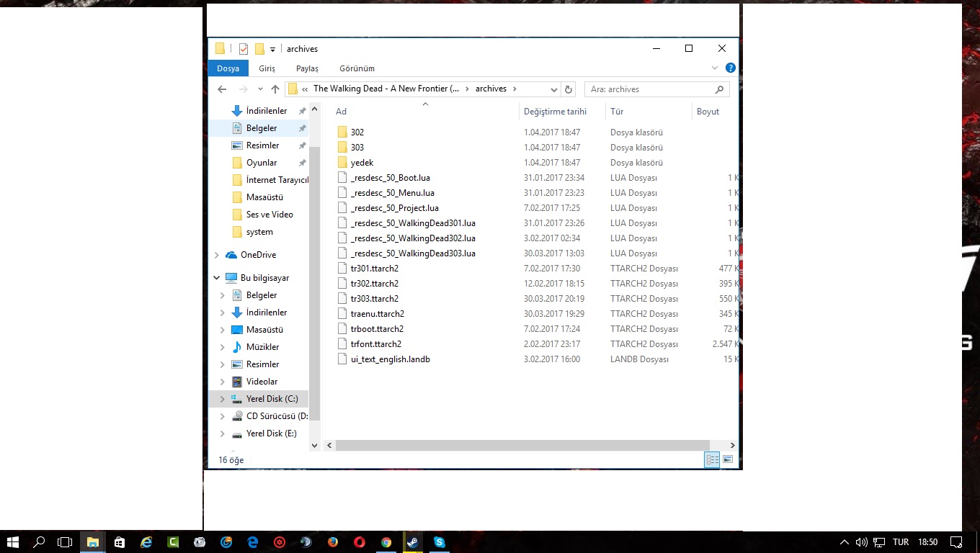Click the search magnifier icon
The width and height of the screenshot is (980, 553).
(x=718, y=89)
